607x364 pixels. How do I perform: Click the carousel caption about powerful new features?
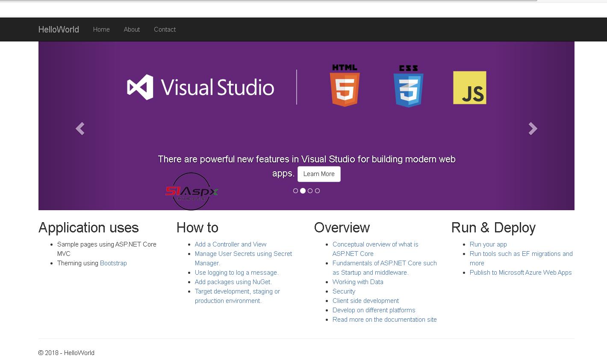(x=306, y=166)
